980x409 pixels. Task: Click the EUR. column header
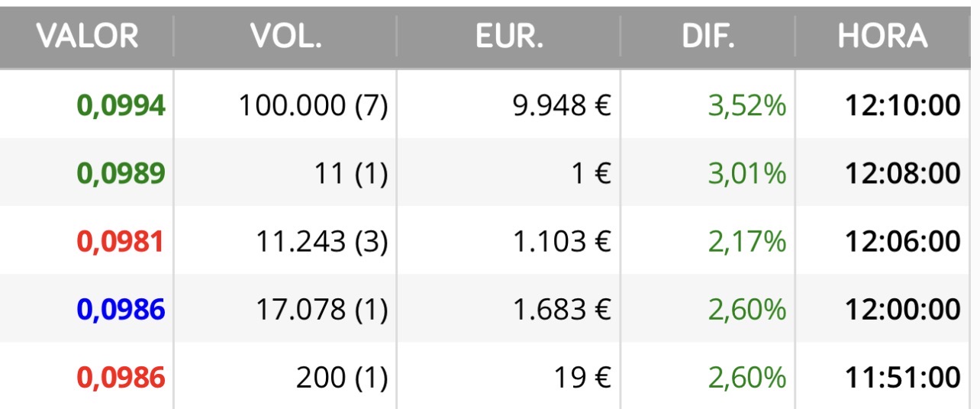(x=509, y=37)
